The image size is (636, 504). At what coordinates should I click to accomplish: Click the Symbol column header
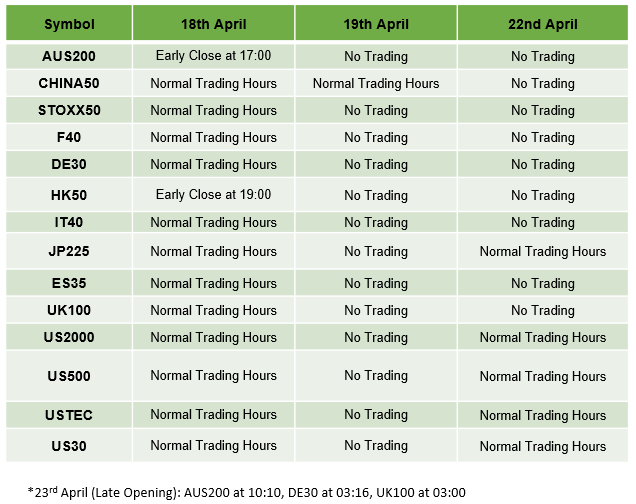tap(69, 24)
